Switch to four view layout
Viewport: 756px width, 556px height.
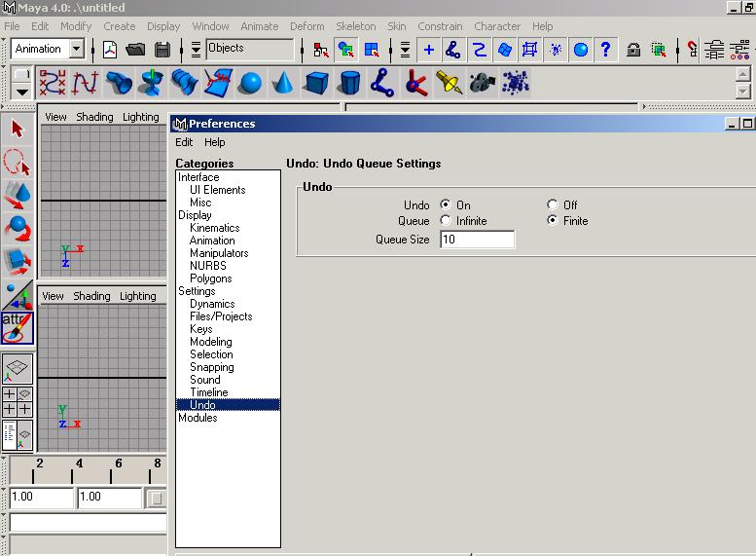click(18, 401)
